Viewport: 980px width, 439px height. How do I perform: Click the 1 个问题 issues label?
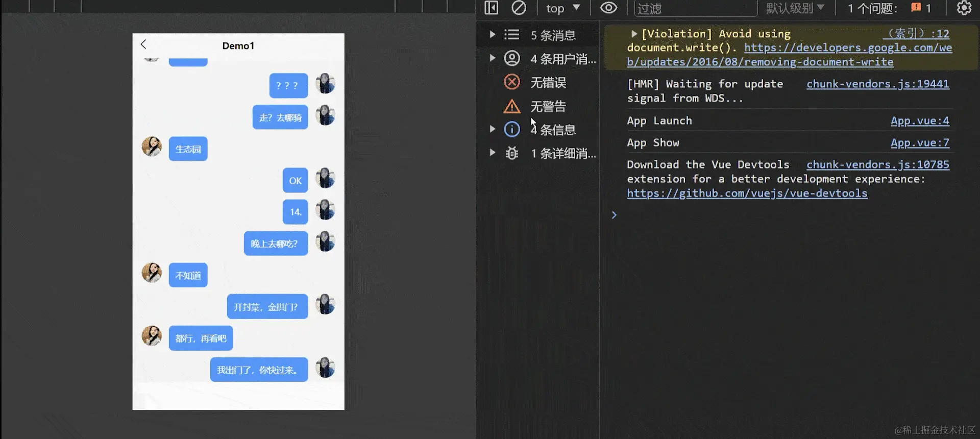click(x=872, y=8)
